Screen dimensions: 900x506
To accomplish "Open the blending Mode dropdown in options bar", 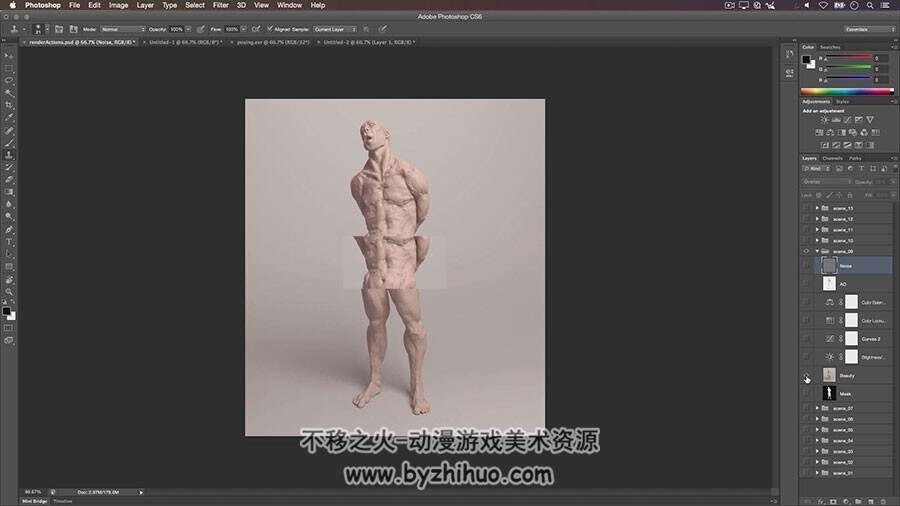I will [x=123, y=29].
